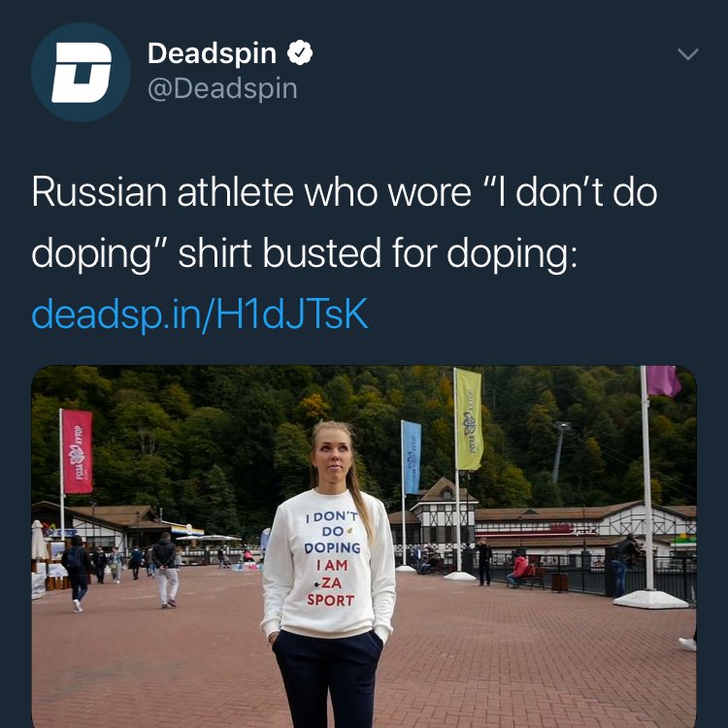Click the person in red jacket on bench
728x728 pixels.
tap(519, 571)
